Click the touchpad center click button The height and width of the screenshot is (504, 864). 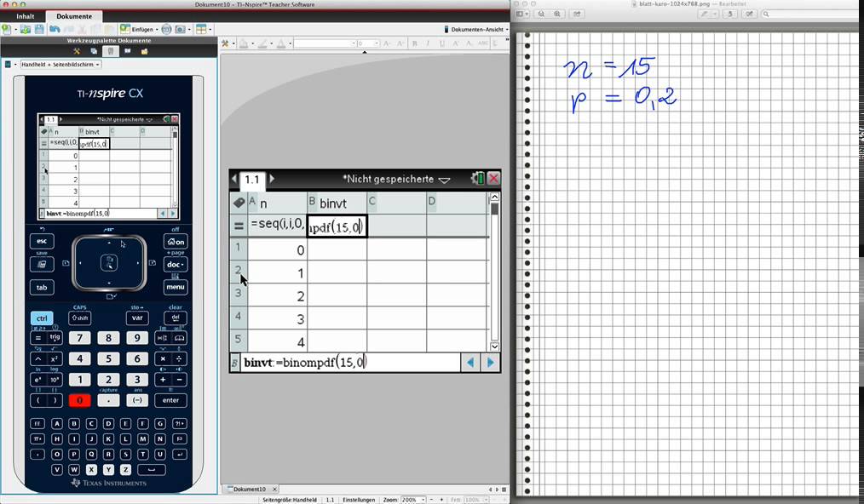tap(108, 263)
